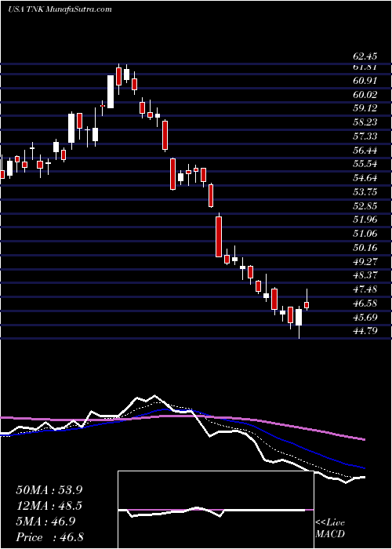Image resolution: width=392 pixels, height=549 pixels.
Task: Click the '12MA : 48.5' readout
Action: tap(50, 506)
